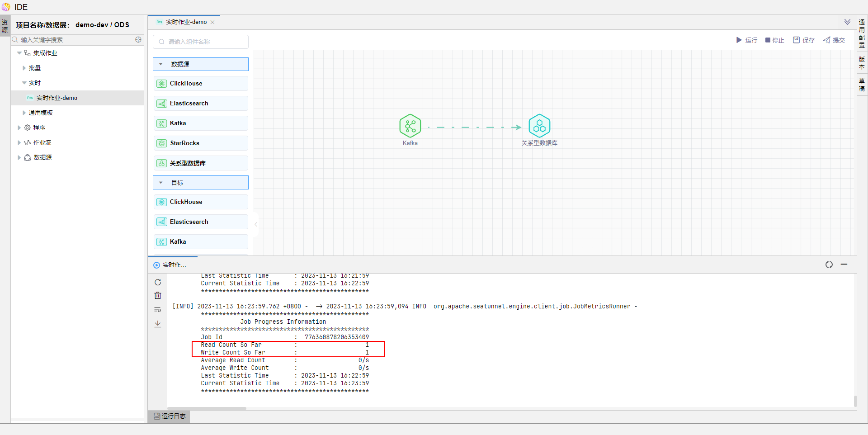Screen dimensions: 868x435
Task: Switch to the 实时作业-demo editor tab
Action: click(x=186, y=22)
